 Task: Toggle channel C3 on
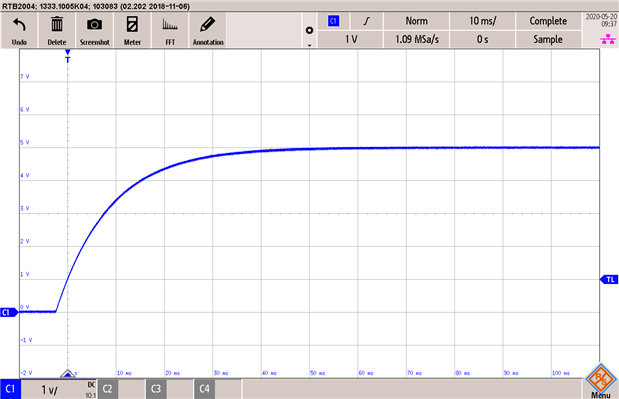[156, 389]
